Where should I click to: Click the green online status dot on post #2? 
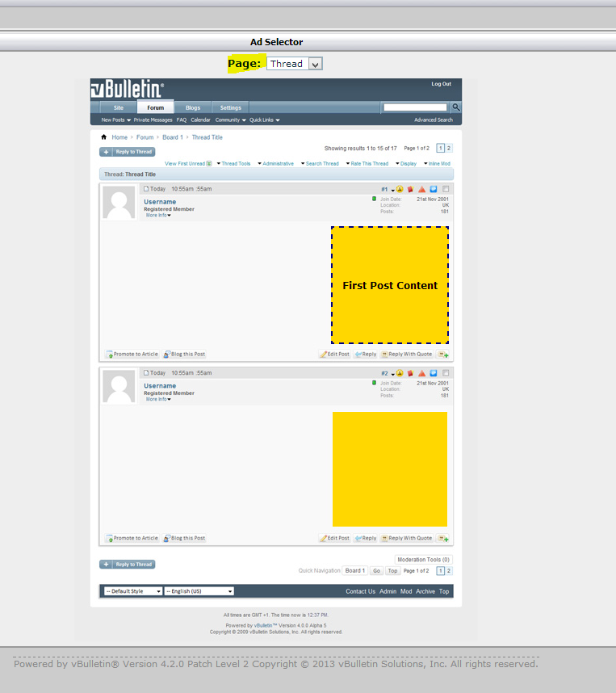coord(375,383)
